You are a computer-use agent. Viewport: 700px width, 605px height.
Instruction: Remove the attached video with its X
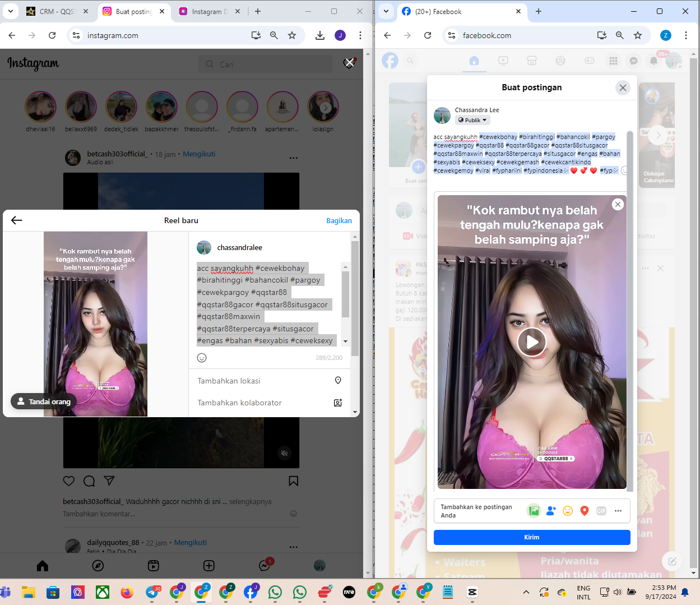pos(618,204)
